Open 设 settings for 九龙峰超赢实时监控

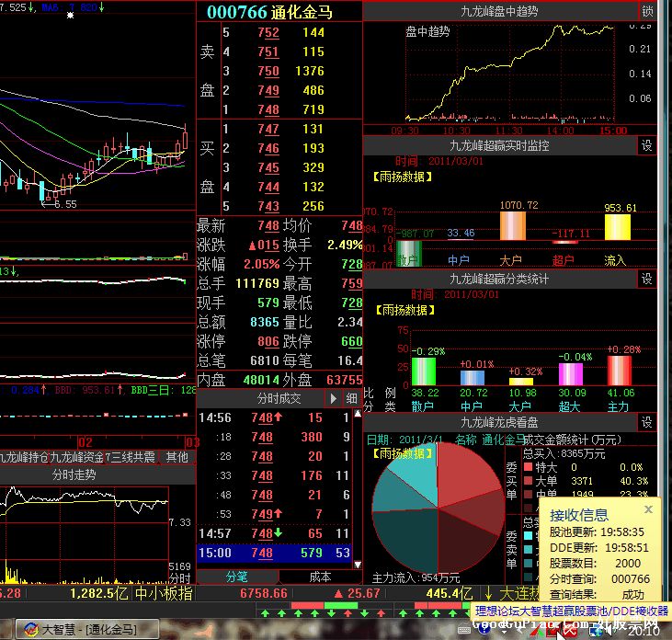pyautogui.click(x=646, y=145)
